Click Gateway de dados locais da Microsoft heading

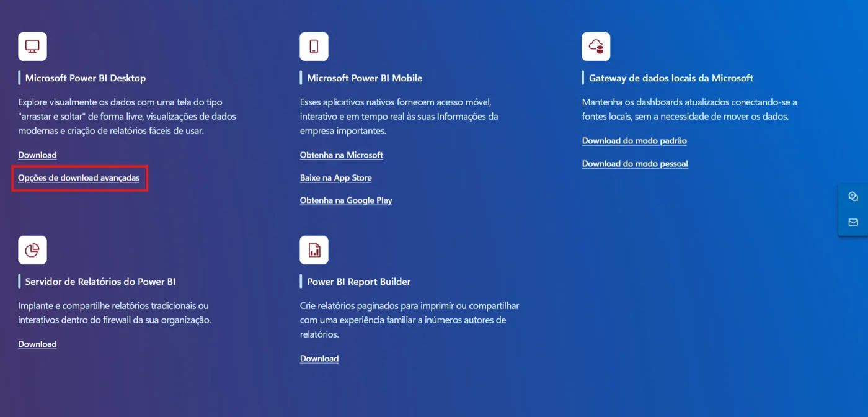tap(671, 78)
